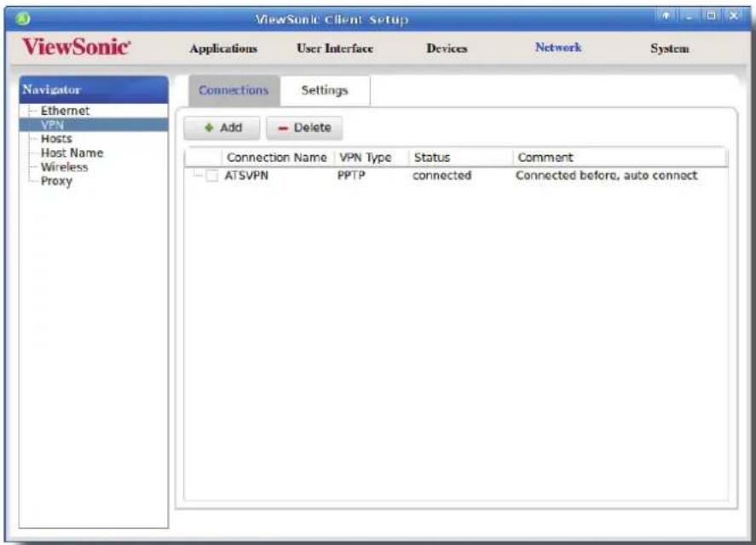The height and width of the screenshot is (545, 756).
Task: Expand the ATSVPN row tree branch
Action: click(197, 175)
